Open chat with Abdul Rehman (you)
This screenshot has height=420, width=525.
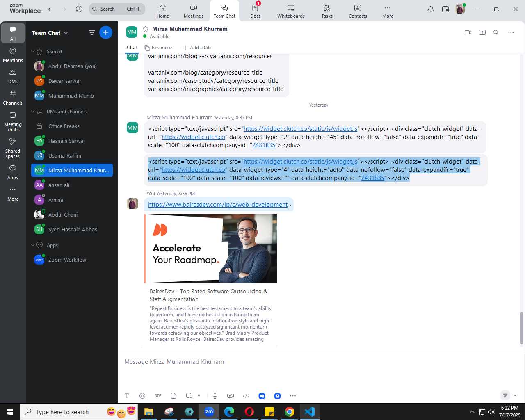(x=72, y=66)
